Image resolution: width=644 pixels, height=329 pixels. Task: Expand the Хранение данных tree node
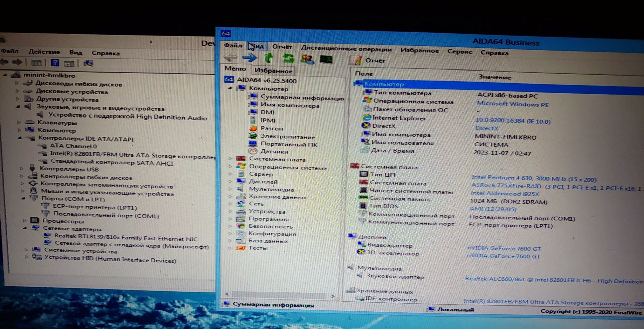point(230,196)
